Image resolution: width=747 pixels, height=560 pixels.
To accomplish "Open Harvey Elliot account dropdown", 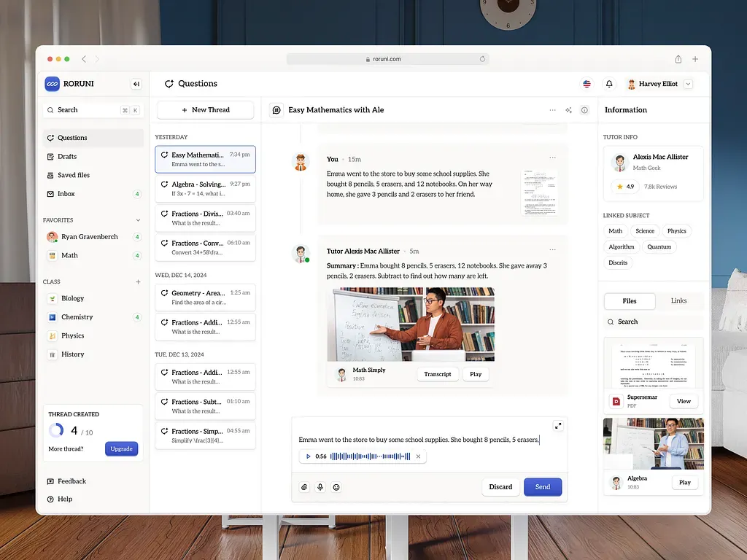I will (x=688, y=84).
